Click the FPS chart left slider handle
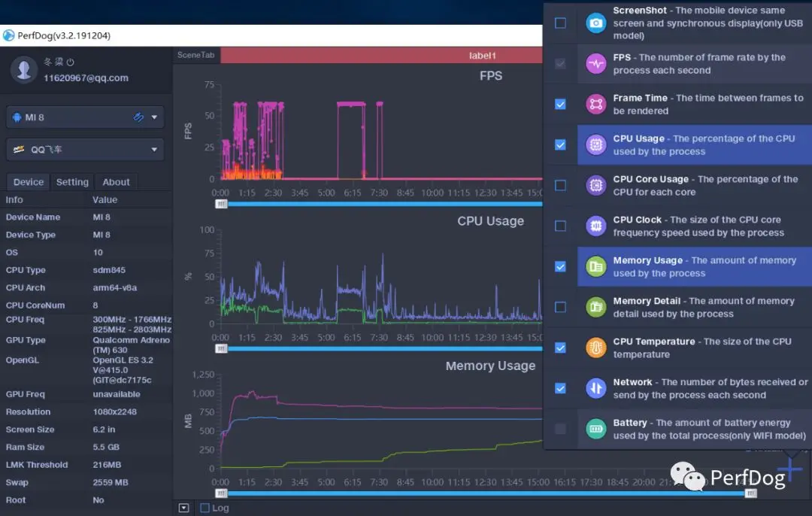Screen dimensions: 812x516 [221, 204]
